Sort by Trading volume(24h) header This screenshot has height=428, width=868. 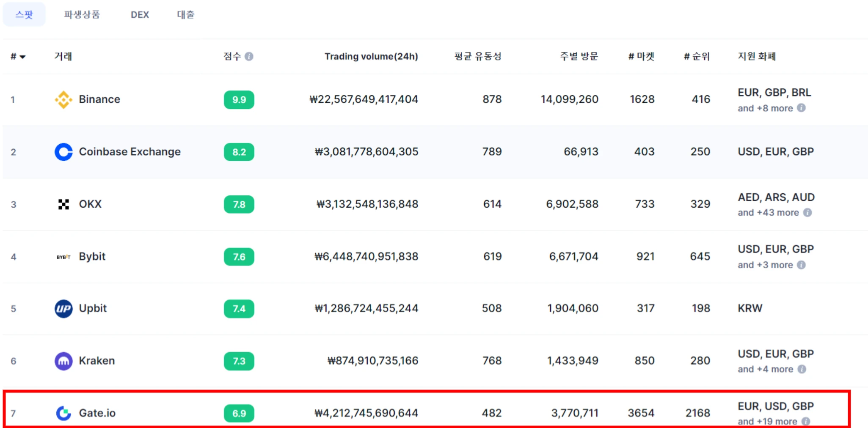371,56
